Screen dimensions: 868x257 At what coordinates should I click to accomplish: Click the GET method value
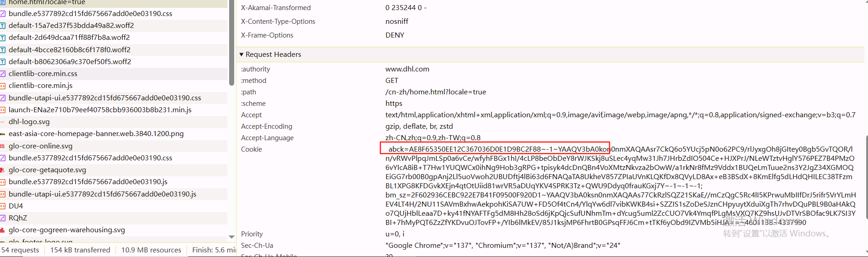point(392,81)
